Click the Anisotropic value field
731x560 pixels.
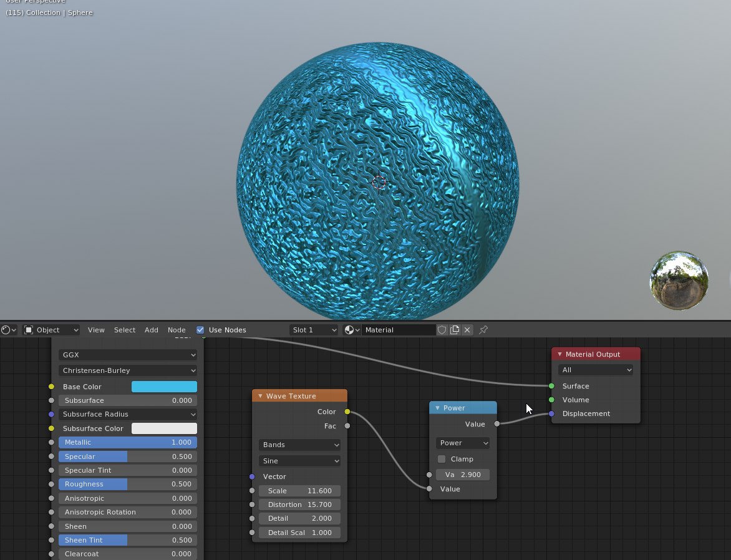click(x=128, y=498)
